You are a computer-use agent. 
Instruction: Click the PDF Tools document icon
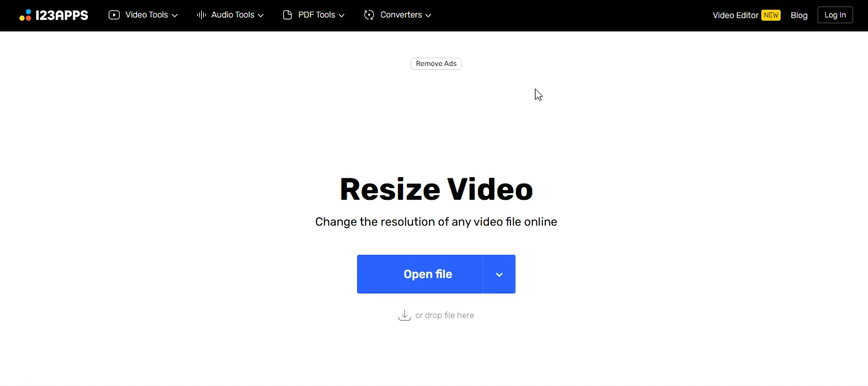(x=287, y=14)
